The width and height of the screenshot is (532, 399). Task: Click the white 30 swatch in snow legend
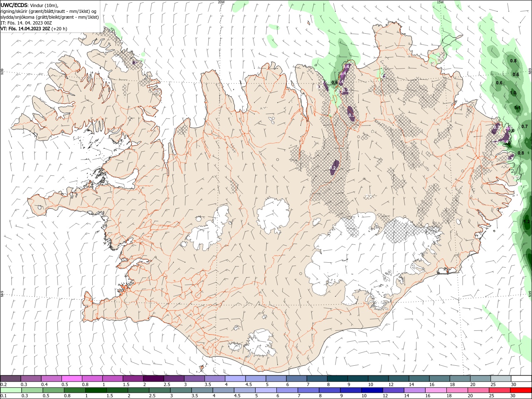(x=521, y=379)
